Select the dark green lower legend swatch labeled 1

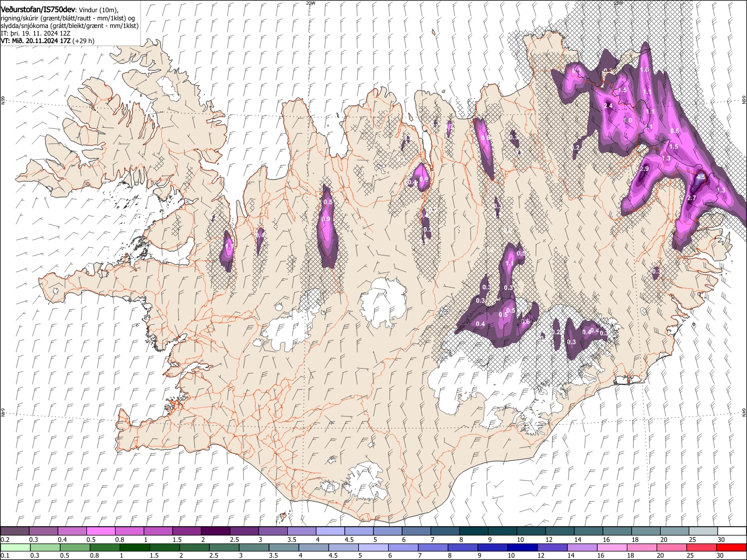click(134, 547)
